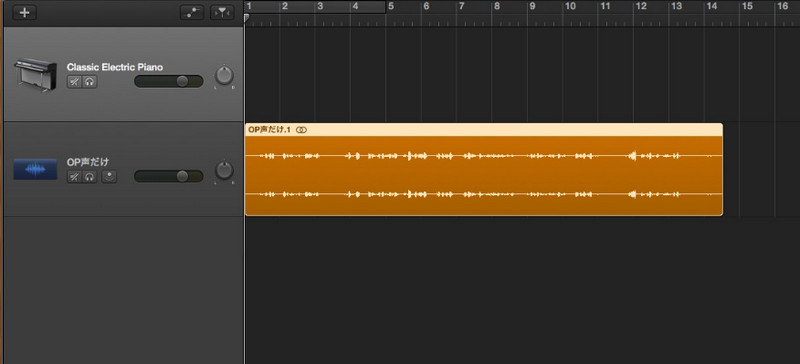The width and height of the screenshot is (800, 364).
Task: Click bar 10 on the timeline ruler
Action: tap(570, 7)
